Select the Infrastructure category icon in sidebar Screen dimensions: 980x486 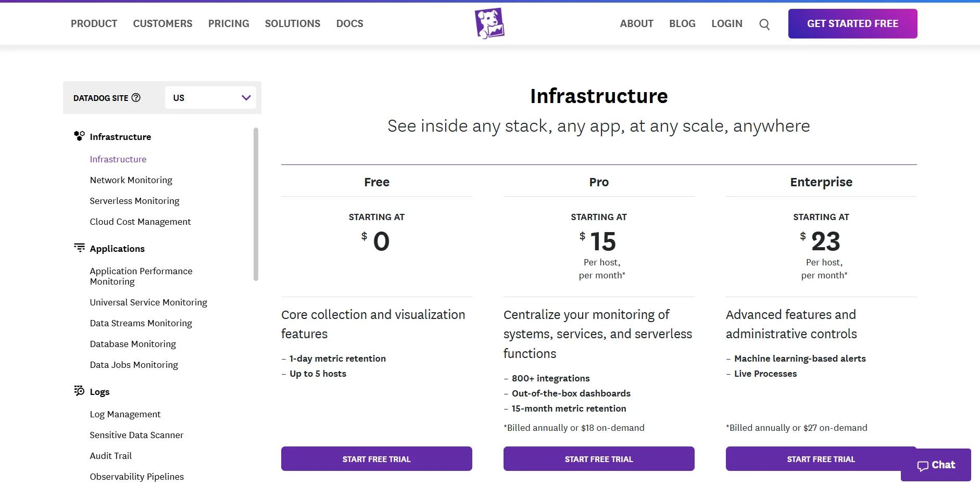[x=79, y=136]
